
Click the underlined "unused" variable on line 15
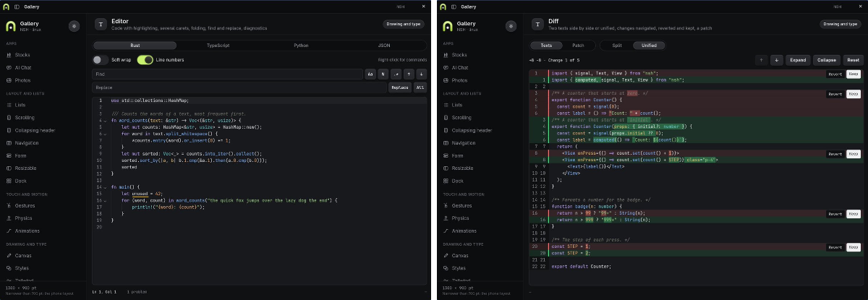[141, 194]
